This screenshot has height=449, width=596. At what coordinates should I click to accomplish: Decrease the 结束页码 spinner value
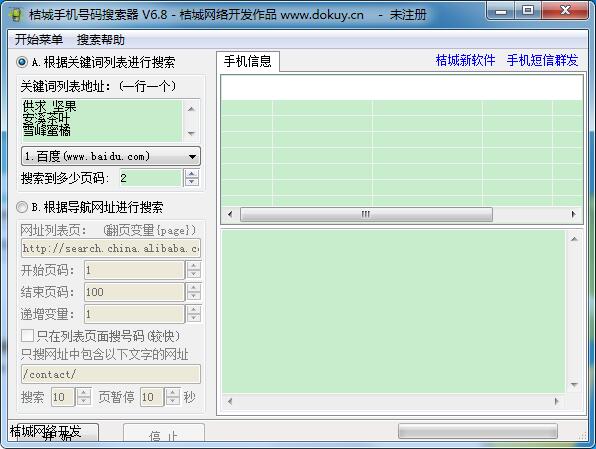[x=194, y=296]
